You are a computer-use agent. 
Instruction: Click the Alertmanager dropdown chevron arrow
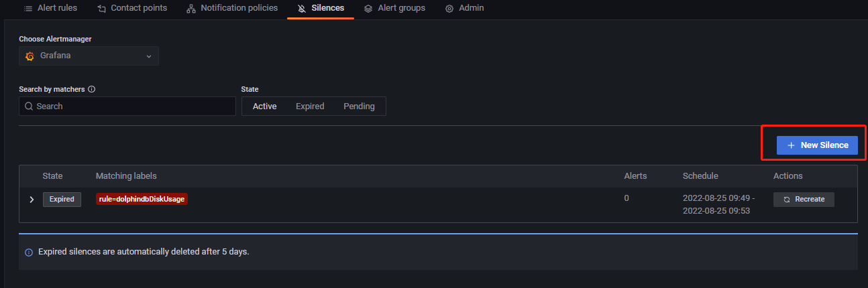(149, 56)
